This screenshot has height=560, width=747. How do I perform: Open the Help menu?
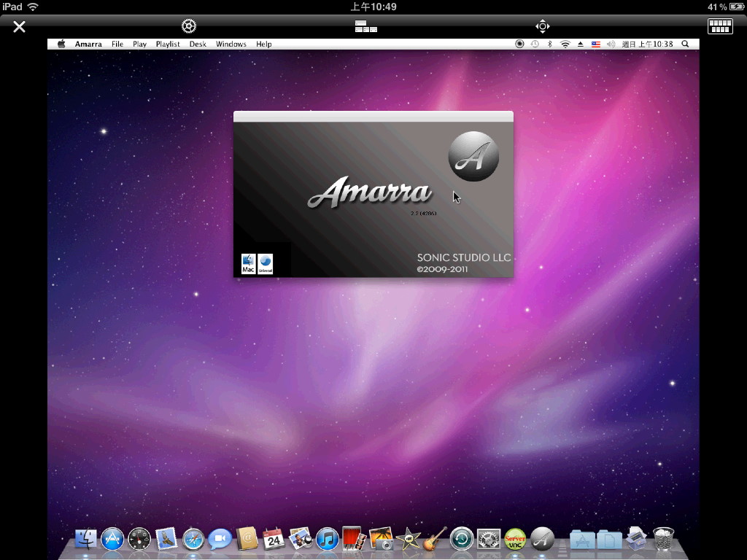[x=263, y=44]
